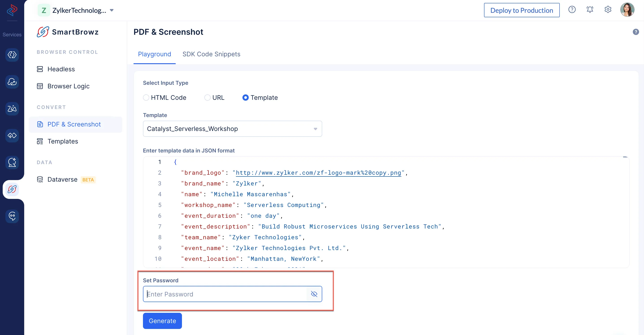The image size is (644, 335).
Task: Open the user profile avatar
Action: [627, 10]
